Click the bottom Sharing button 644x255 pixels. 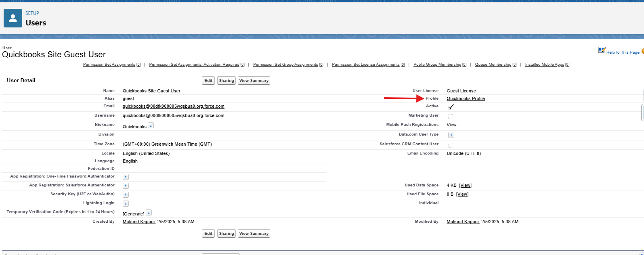[227, 234]
